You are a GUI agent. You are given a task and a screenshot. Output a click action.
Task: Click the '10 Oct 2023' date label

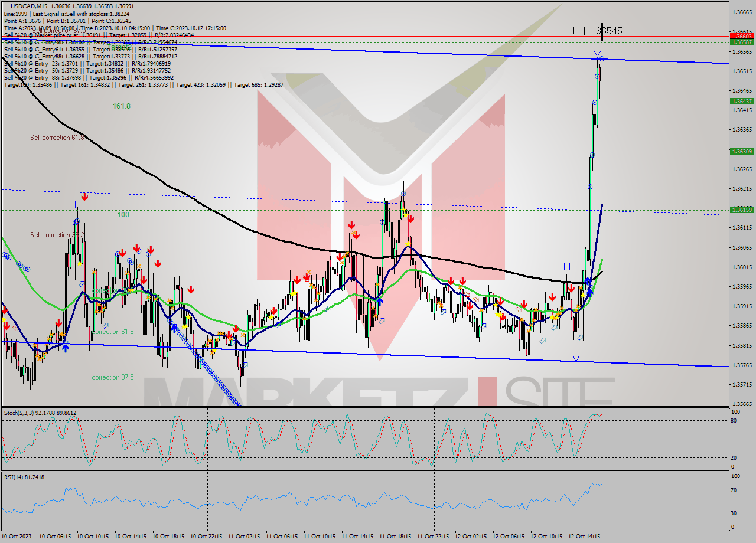click(17, 537)
